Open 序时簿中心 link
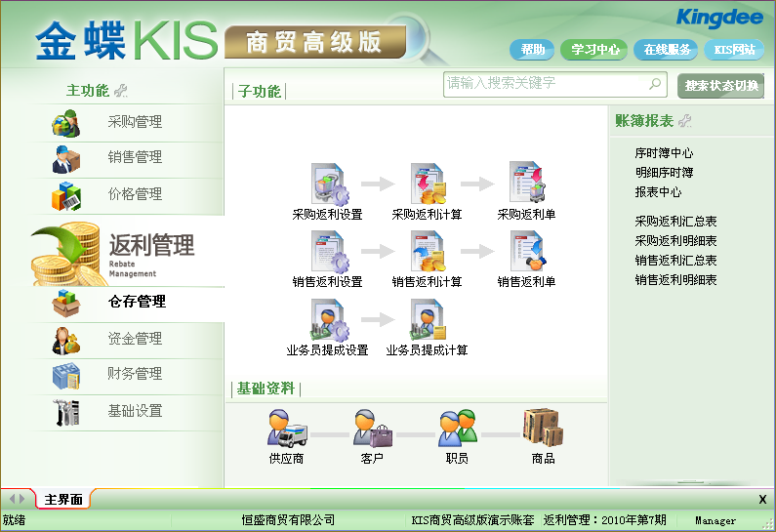Viewport: 776px width, 532px height. point(664,153)
